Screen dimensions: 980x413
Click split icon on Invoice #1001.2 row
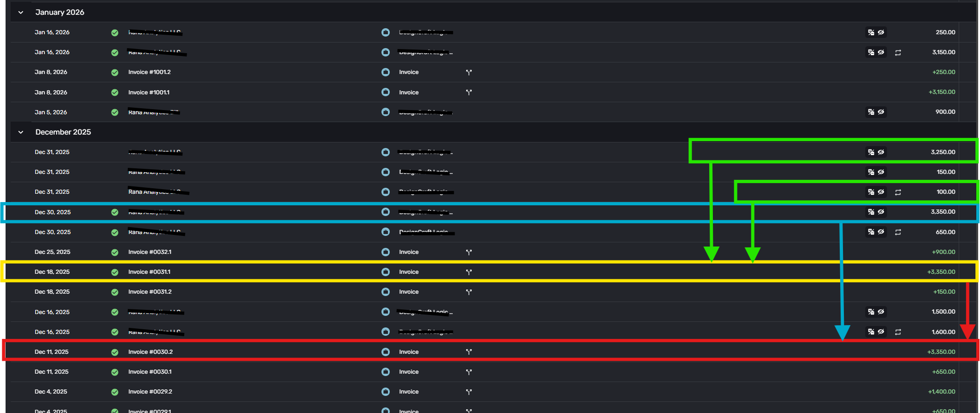pyautogui.click(x=469, y=72)
